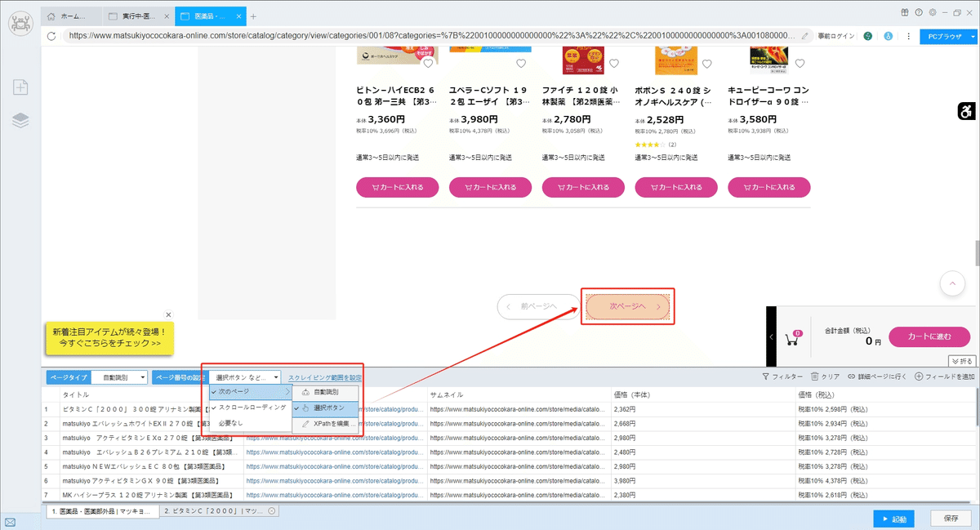Viewport: 980px width, 530px height.
Task: Switch to the 実行中 browser tab
Action: point(139,16)
